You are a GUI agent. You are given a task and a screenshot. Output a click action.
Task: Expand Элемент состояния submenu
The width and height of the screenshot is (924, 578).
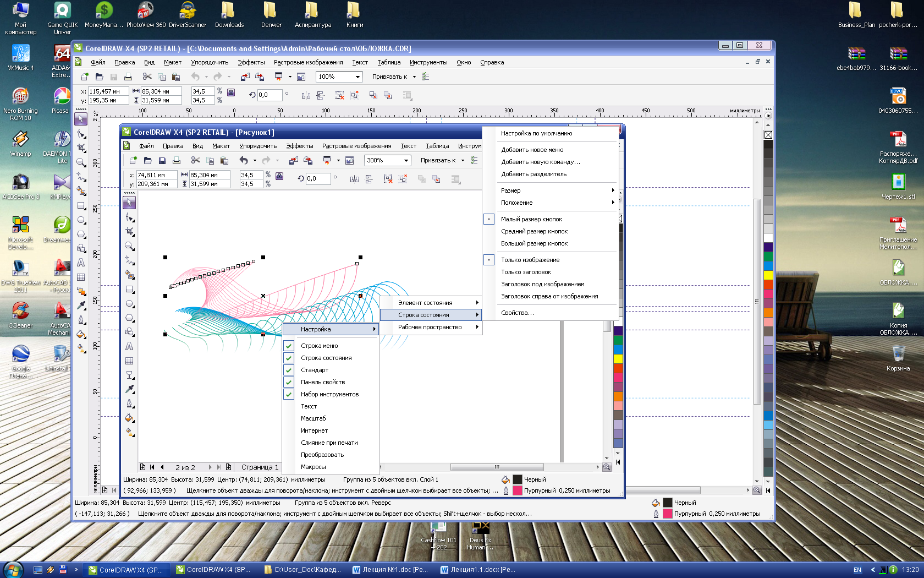(x=431, y=303)
